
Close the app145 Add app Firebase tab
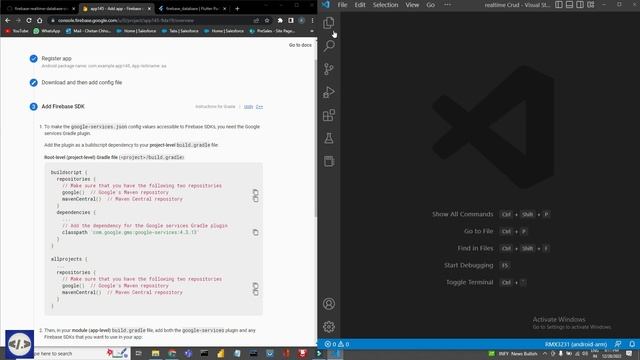[x=149, y=9]
